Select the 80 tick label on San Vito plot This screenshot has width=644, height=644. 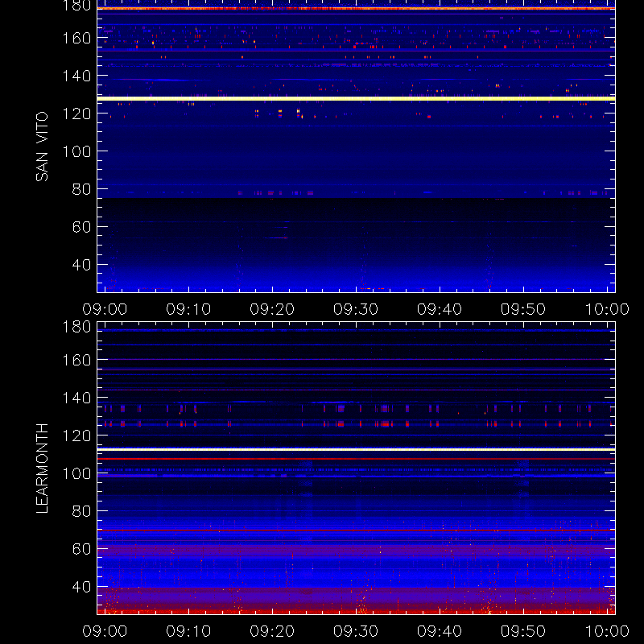click(x=81, y=189)
